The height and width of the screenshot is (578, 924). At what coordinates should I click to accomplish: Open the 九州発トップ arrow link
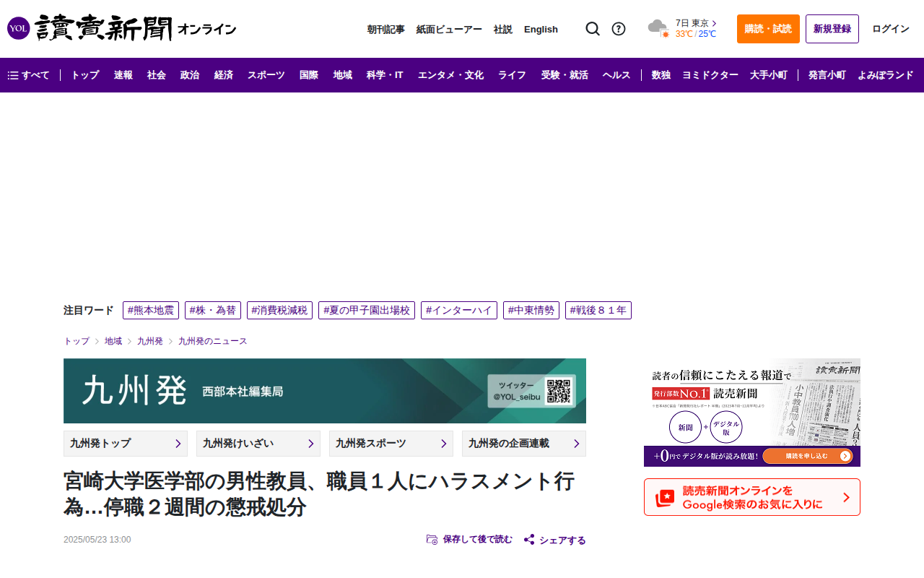126,444
